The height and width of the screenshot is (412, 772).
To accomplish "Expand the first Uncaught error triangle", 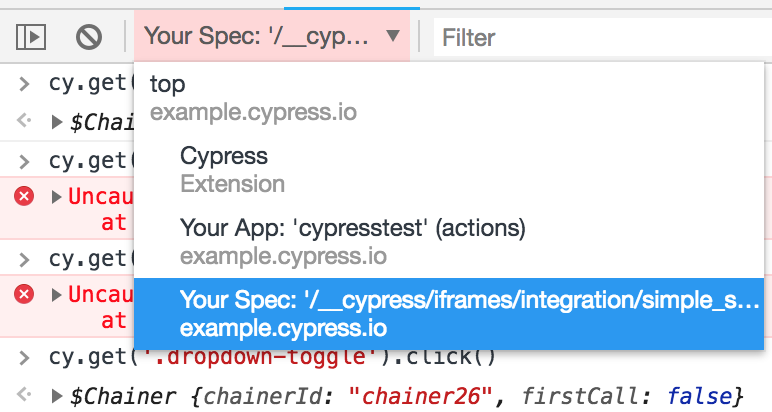I will click(57, 197).
